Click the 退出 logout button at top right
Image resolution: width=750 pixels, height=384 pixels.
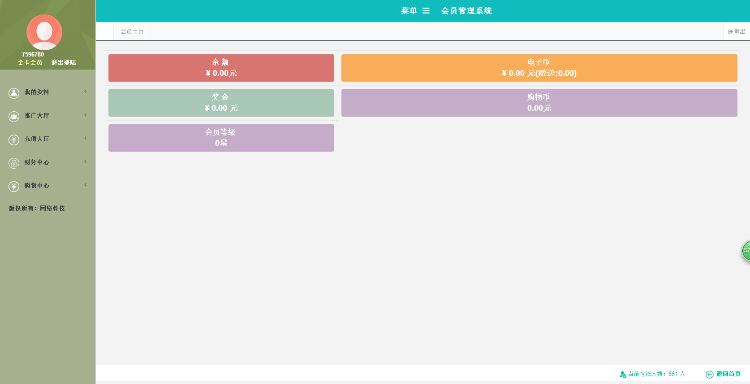click(x=737, y=32)
